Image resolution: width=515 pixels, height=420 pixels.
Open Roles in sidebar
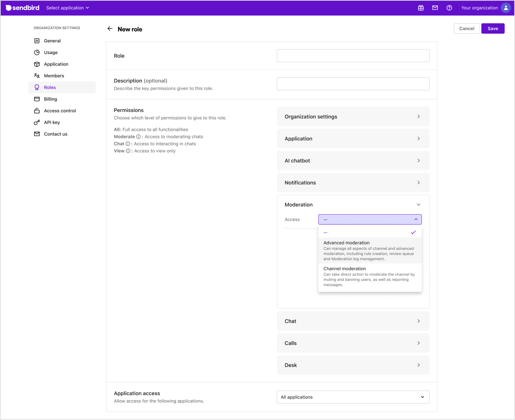(62, 87)
